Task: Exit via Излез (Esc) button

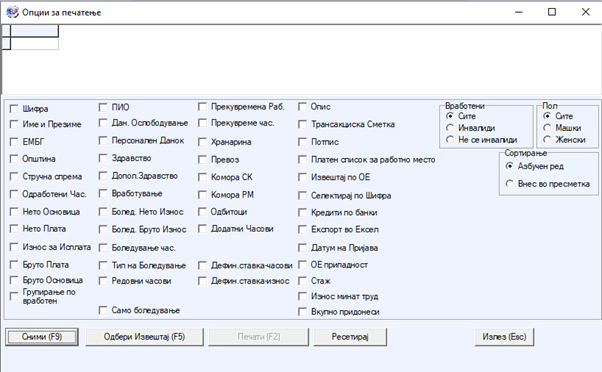Action: click(504, 337)
